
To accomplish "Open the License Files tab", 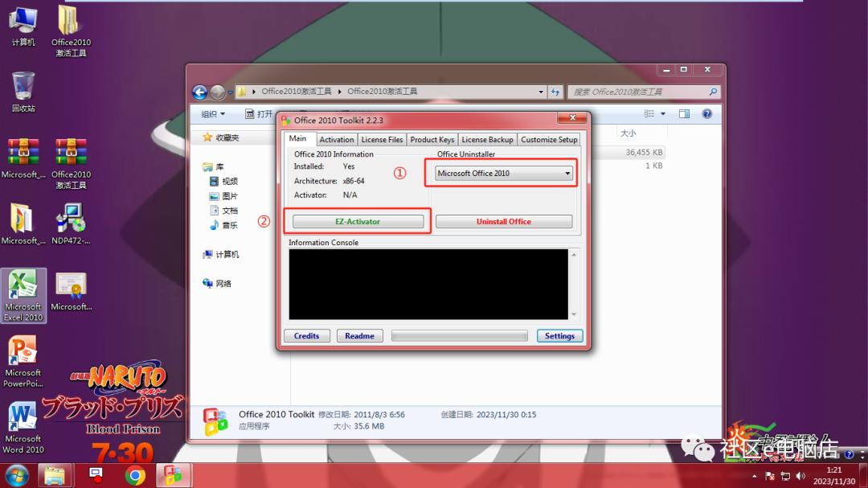I will click(382, 140).
